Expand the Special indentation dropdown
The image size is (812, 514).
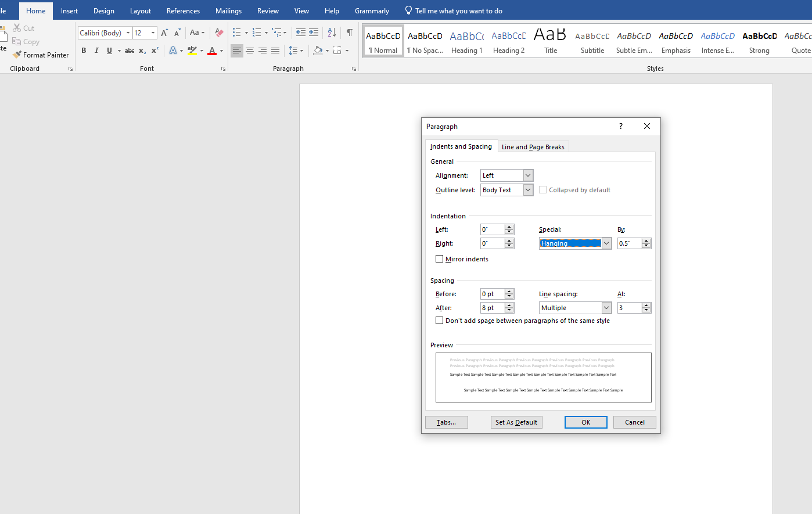pos(606,243)
